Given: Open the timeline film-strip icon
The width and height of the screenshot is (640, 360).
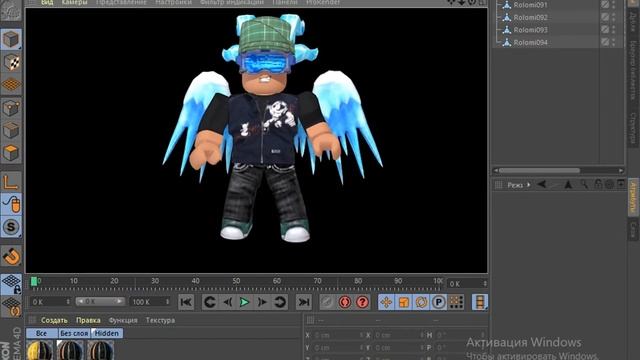Looking at the screenshot, I should pyautogui.click(x=480, y=302).
